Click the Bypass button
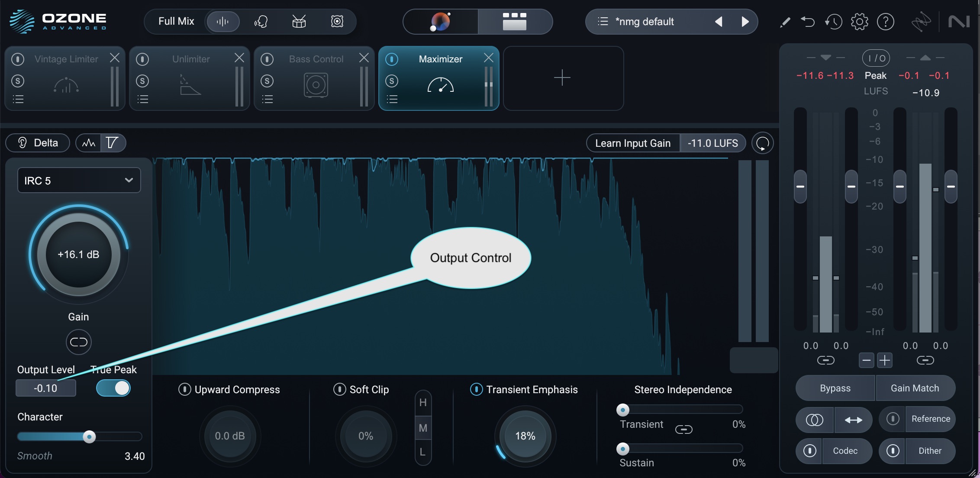The image size is (980, 478). click(x=835, y=388)
